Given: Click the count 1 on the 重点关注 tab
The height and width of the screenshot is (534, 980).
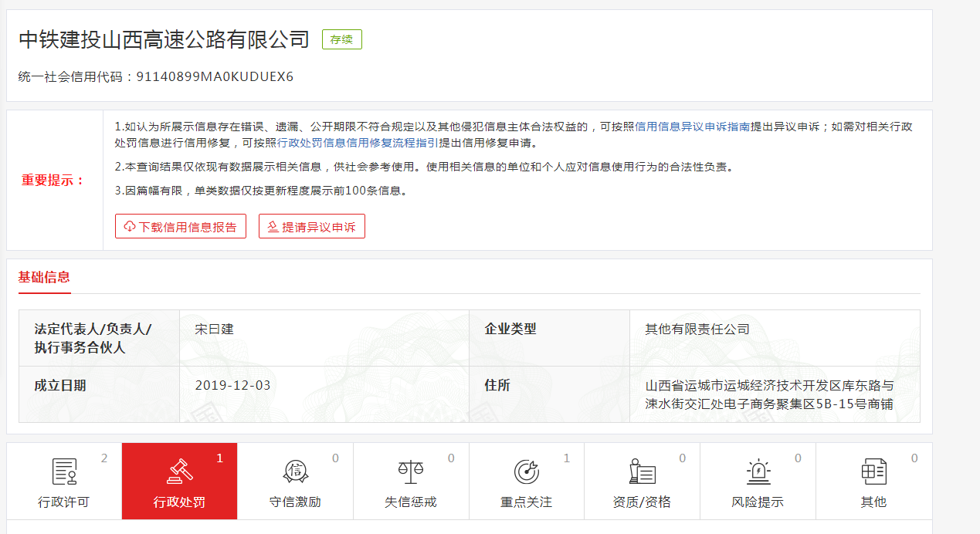Looking at the screenshot, I should pos(567,458).
